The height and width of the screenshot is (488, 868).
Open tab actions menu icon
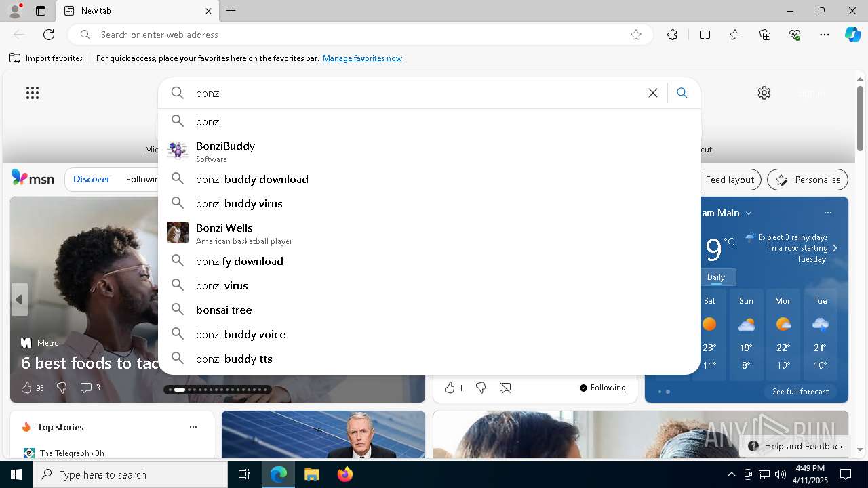coord(41,11)
